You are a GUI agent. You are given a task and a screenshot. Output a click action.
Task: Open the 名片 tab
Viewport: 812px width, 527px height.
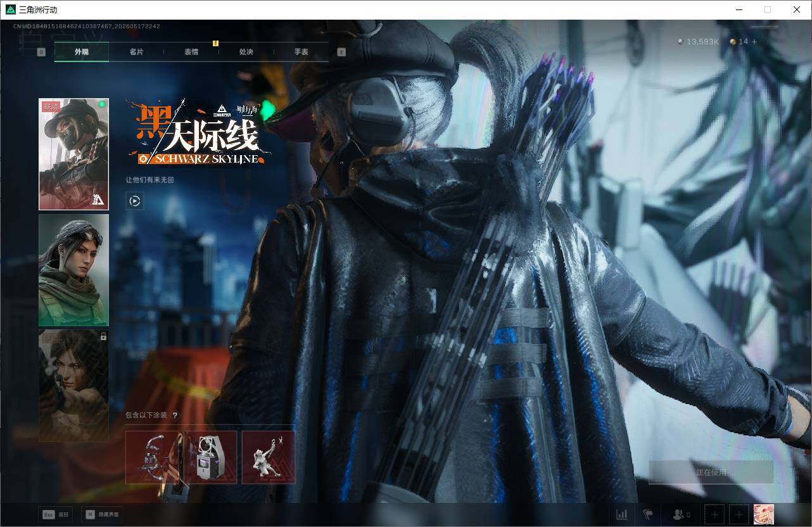click(136, 52)
